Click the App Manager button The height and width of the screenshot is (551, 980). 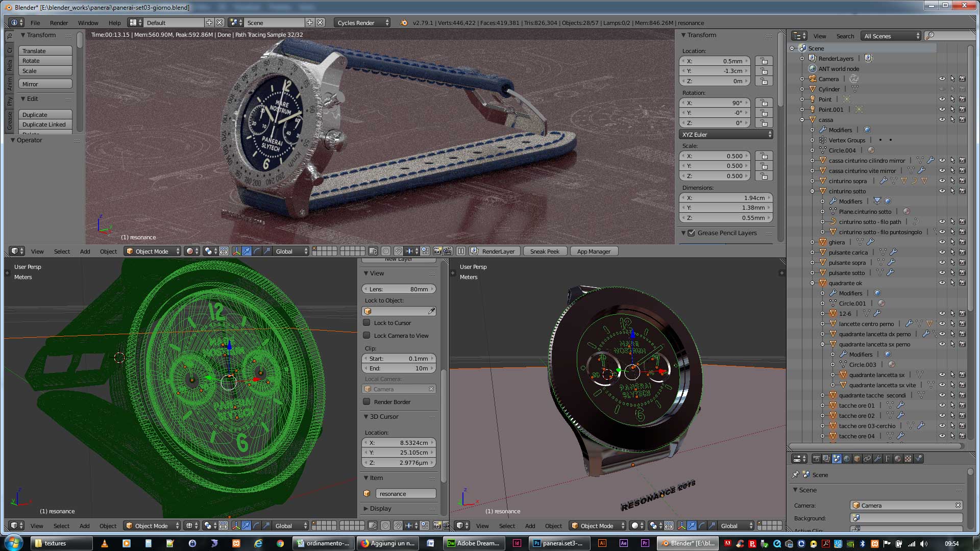(x=594, y=252)
